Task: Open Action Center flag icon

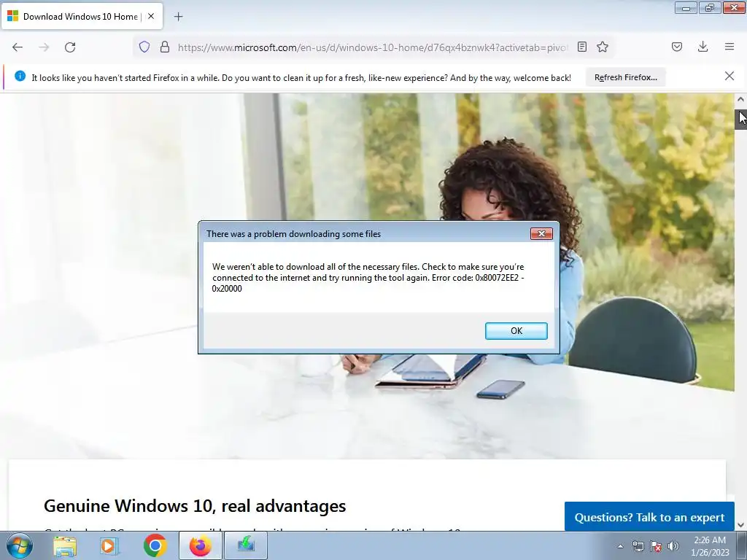Action: pos(656,546)
